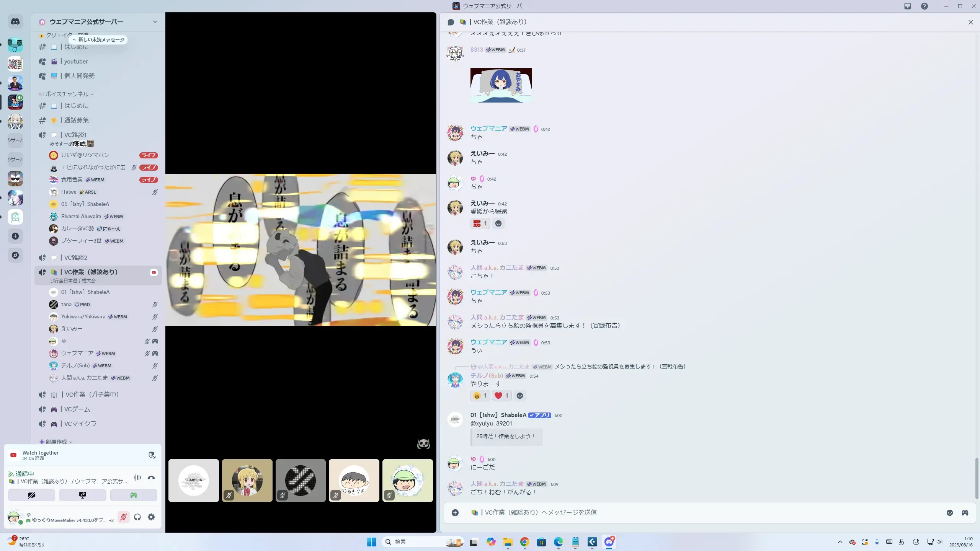Viewport: 980px width, 551px height.
Task: Unmute the microphone
Action: tap(123, 517)
